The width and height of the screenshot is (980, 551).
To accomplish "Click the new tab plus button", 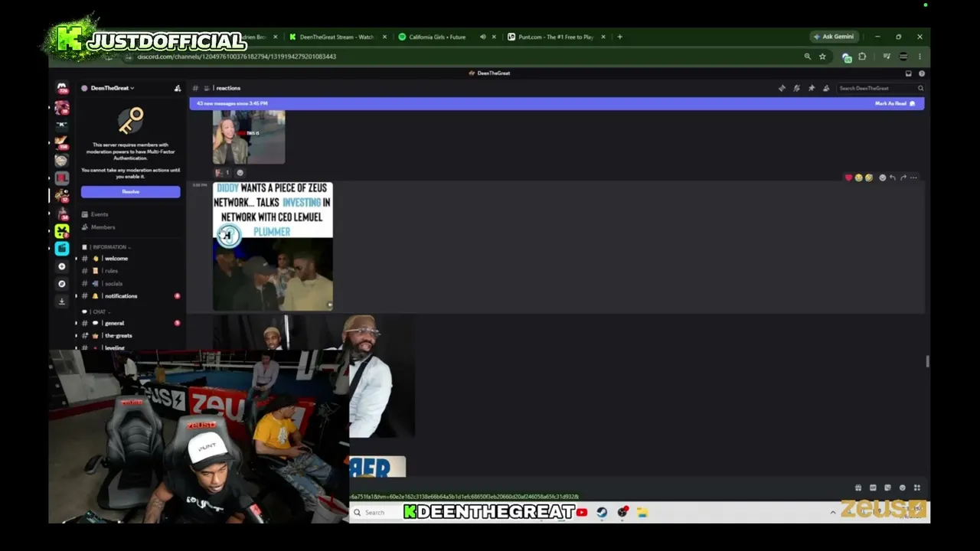I will [619, 37].
